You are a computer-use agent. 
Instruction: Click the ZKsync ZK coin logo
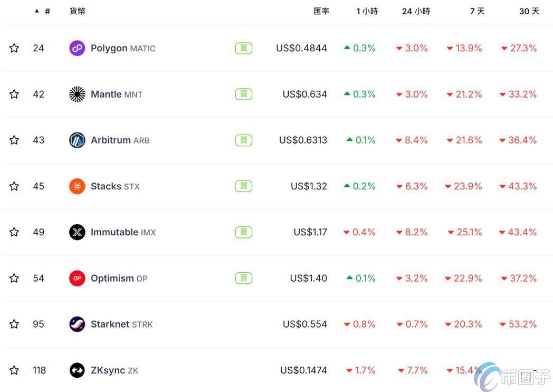click(x=77, y=370)
